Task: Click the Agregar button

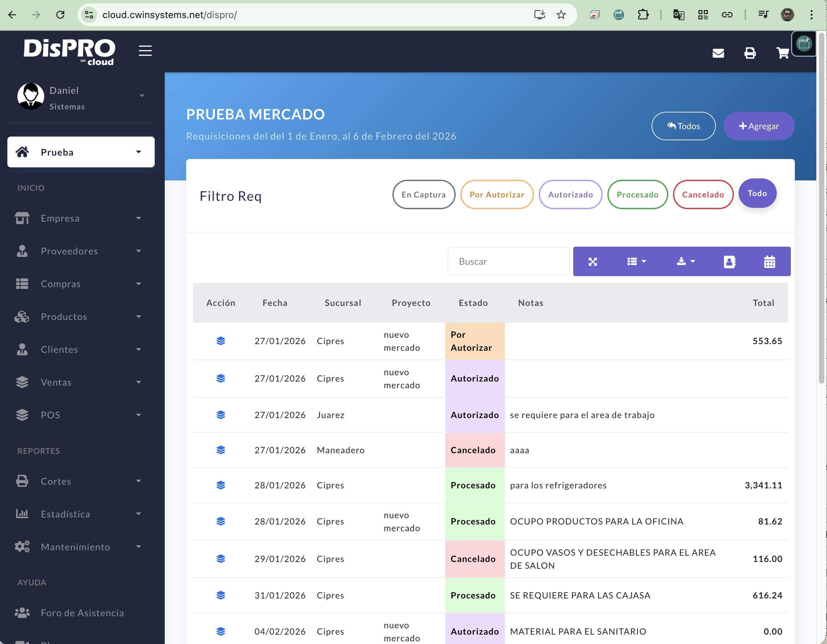Action: pos(758,126)
